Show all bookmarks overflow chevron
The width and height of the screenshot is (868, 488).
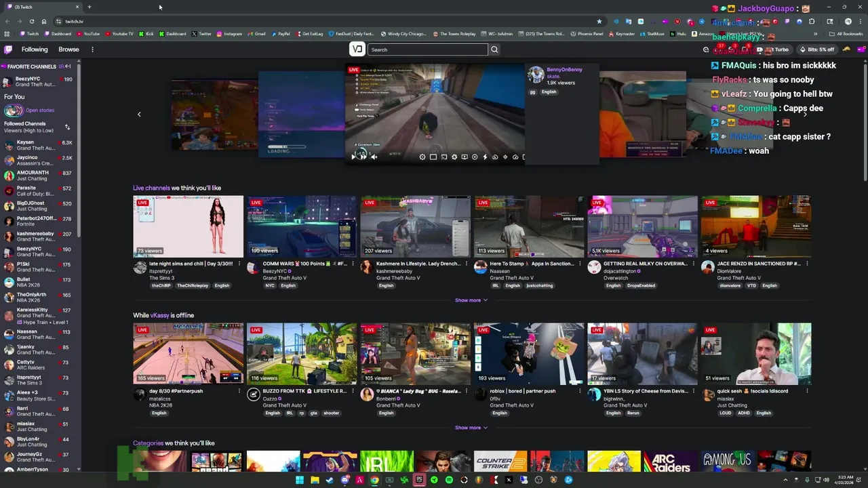816,34
